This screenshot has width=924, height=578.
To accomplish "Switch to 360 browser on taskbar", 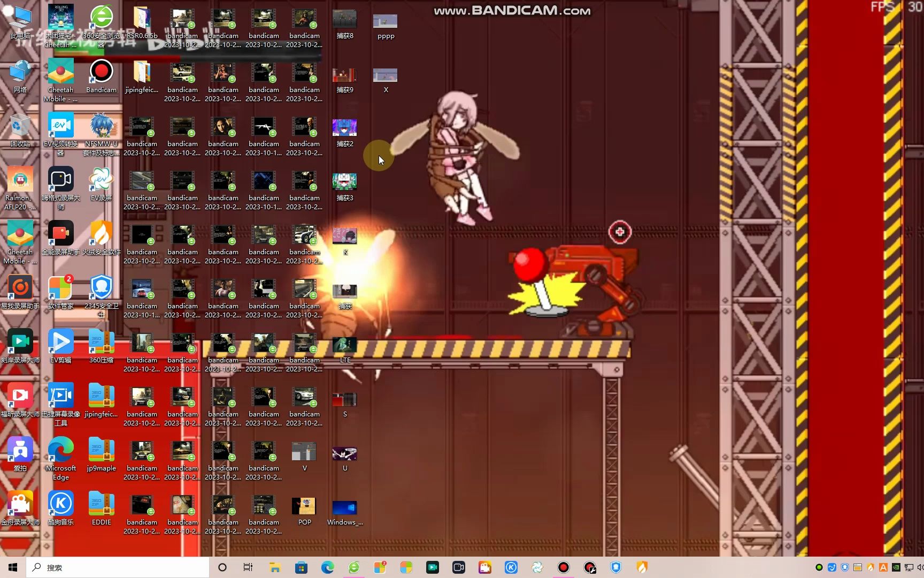I will [354, 567].
